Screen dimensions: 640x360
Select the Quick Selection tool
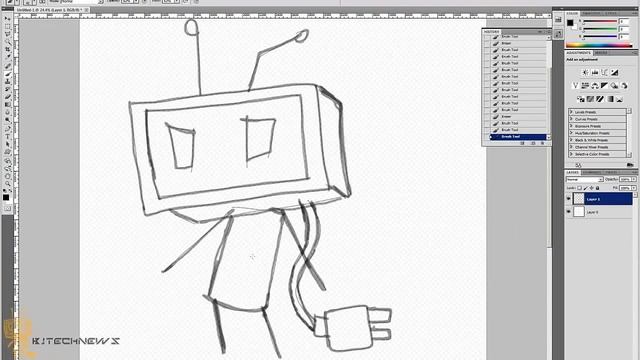(7, 42)
